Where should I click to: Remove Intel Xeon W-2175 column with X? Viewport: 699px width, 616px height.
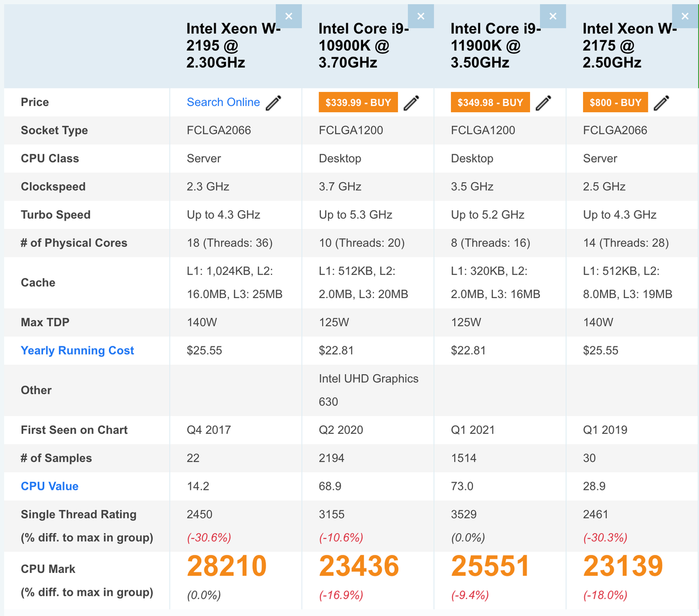(684, 16)
